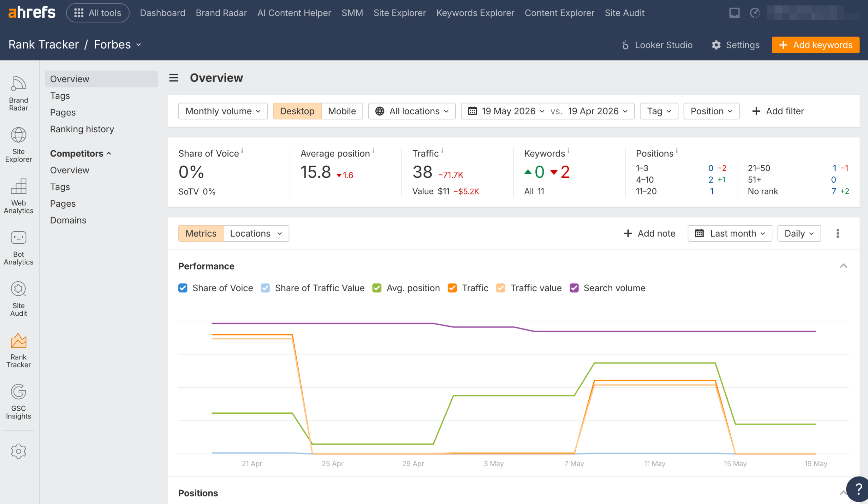This screenshot has height=504, width=868.
Task: Open the Forbes project switcher
Action: [x=117, y=44]
